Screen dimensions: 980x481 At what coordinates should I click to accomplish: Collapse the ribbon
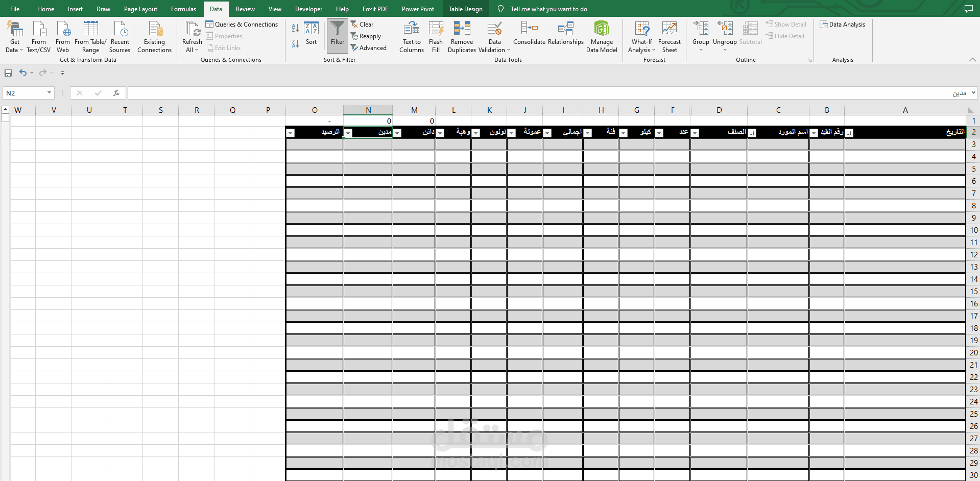pyautogui.click(x=972, y=60)
